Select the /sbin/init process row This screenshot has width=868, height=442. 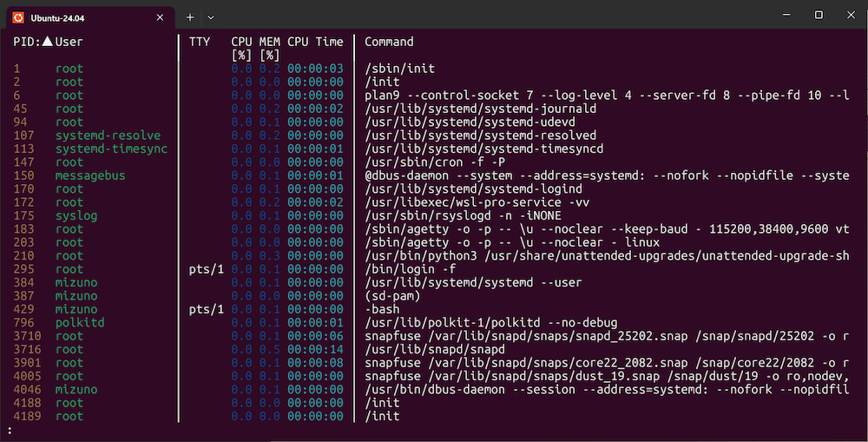pyautogui.click(x=399, y=69)
